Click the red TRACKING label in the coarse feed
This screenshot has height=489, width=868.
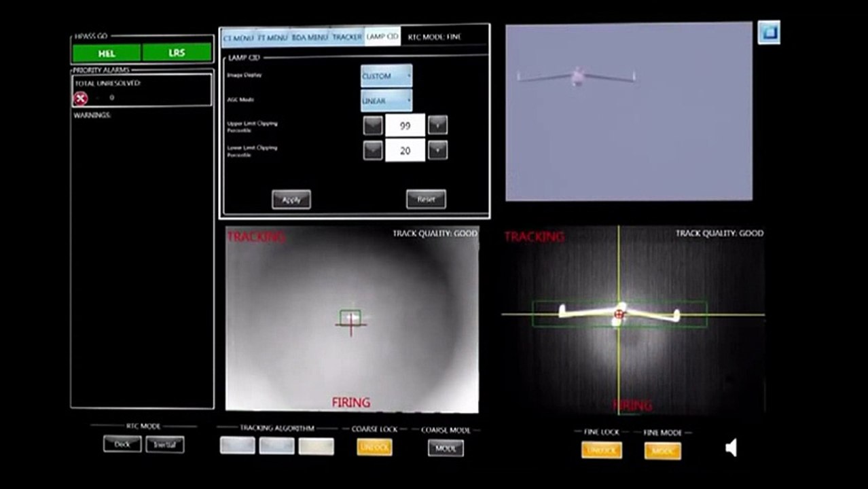click(256, 236)
